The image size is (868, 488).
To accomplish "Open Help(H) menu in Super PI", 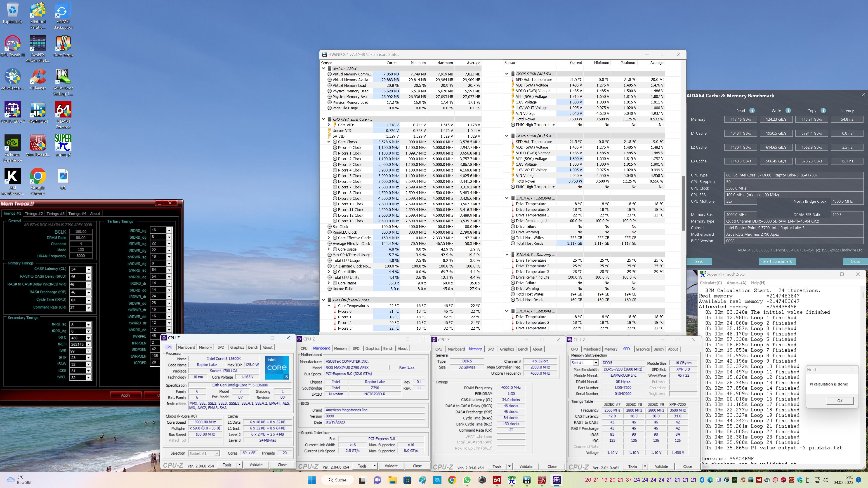I will click(x=758, y=283).
